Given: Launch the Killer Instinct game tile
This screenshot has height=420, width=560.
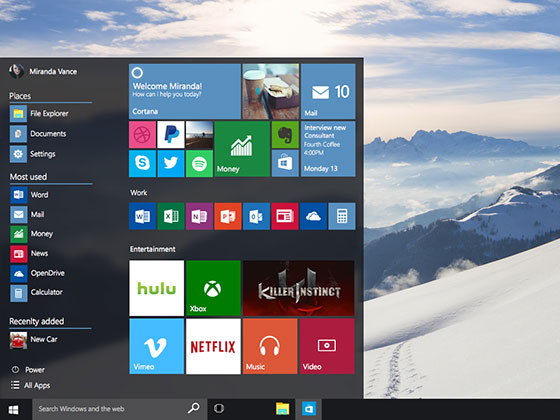Looking at the screenshot, I should pos(299,288).
